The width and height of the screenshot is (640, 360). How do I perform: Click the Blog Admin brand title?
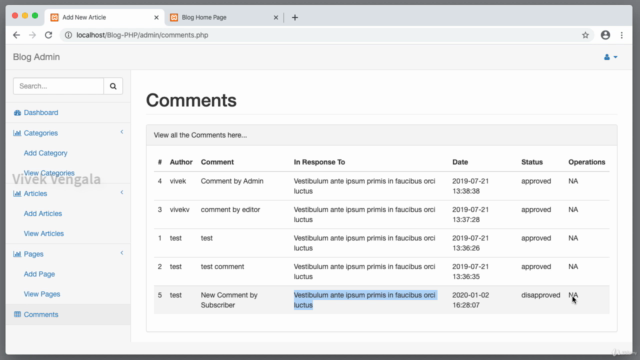[36, 57]
